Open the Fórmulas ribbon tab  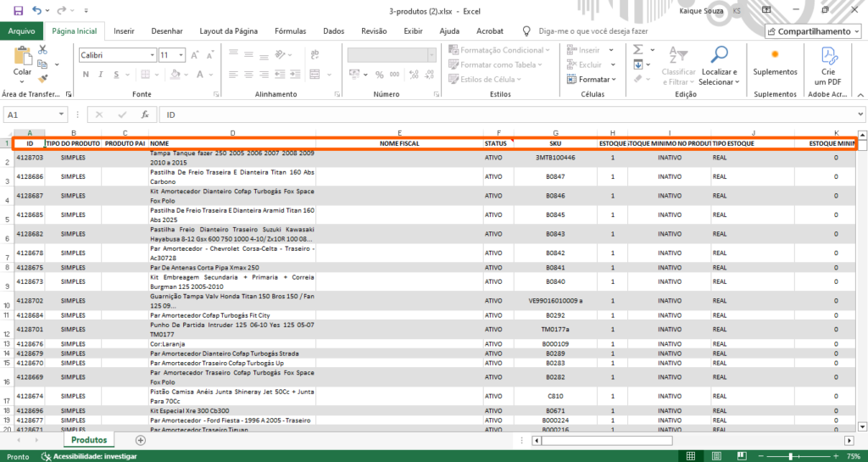click(290, 31)
